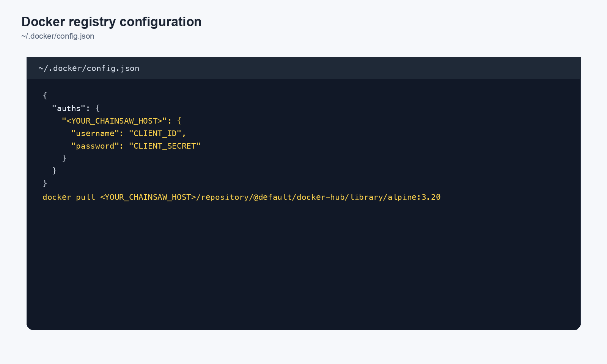The width and height of the screenshot is (607, 364).
Task: Click the "<YOUR_CHAINSAW_HOST>": { key line
Action: click(x=121, y=121)
